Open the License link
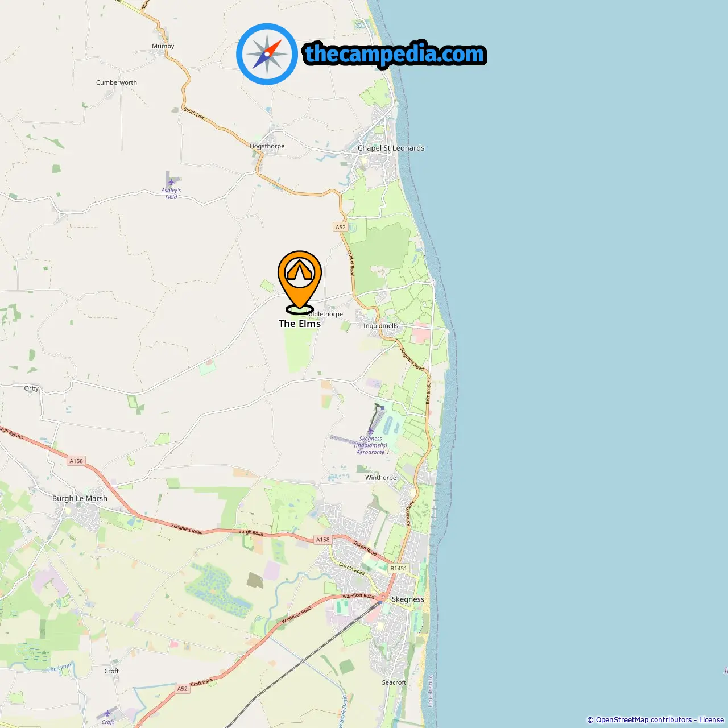This screenshot has height=728, width=728. click(x=712, y=720)
